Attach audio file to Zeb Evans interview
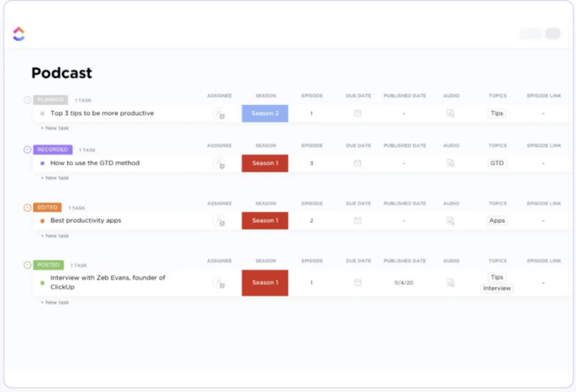The image size is (576, 392). point(450,283)
